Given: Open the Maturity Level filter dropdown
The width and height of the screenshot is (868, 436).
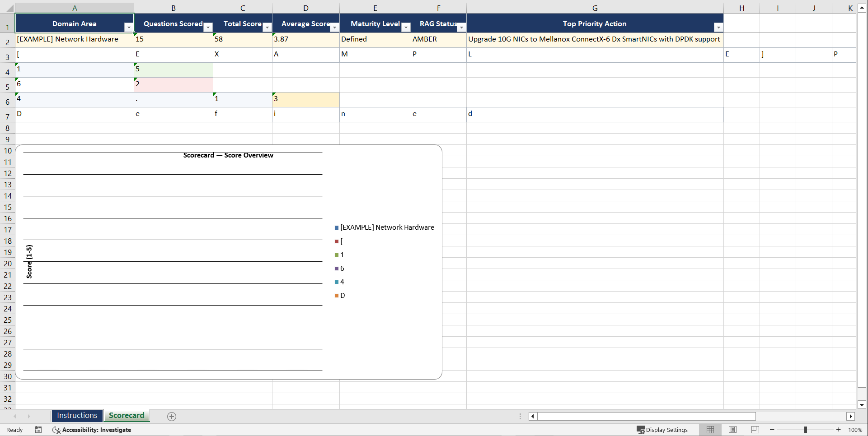Looking at the screenshot, I should pyautogui.click(x=405, y=27).
